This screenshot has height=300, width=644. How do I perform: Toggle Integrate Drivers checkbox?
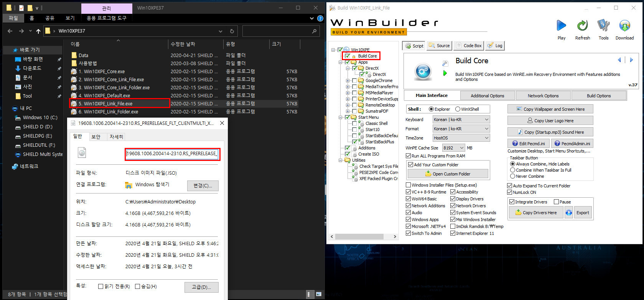[x=512, y=202]
